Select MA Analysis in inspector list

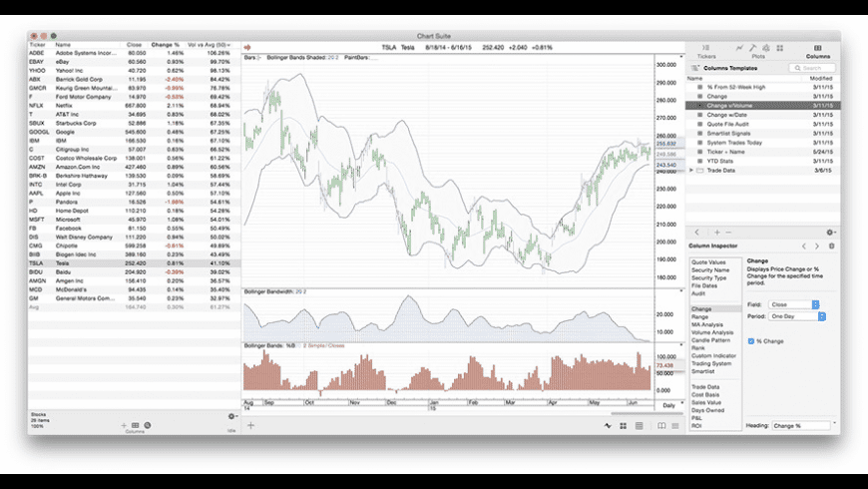pos(707,324)
